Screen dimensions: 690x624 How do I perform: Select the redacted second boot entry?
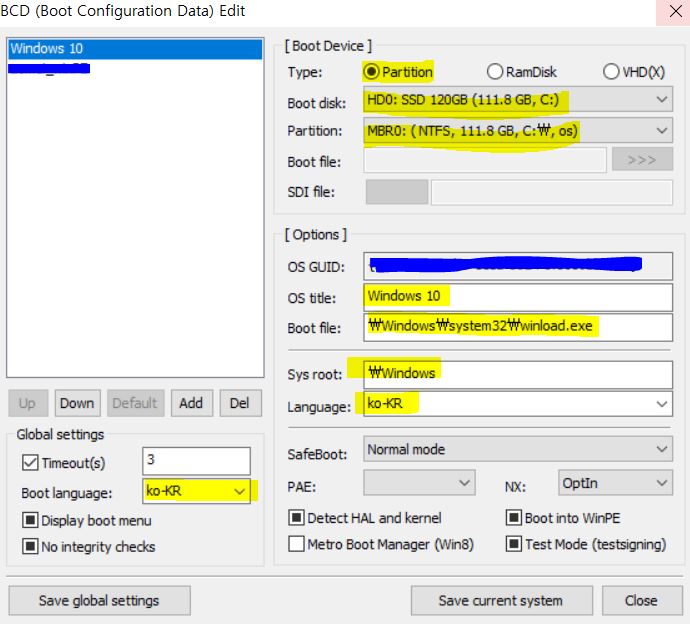(49, 68)
